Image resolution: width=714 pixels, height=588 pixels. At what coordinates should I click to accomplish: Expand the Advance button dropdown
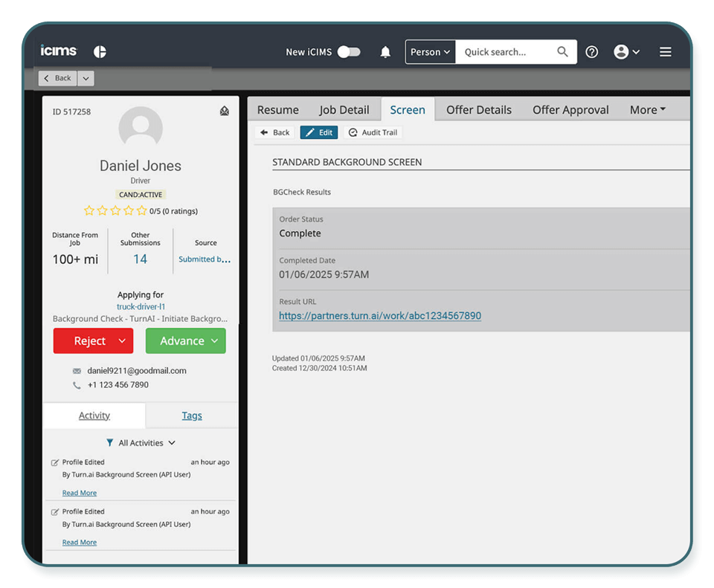[215, 341]
